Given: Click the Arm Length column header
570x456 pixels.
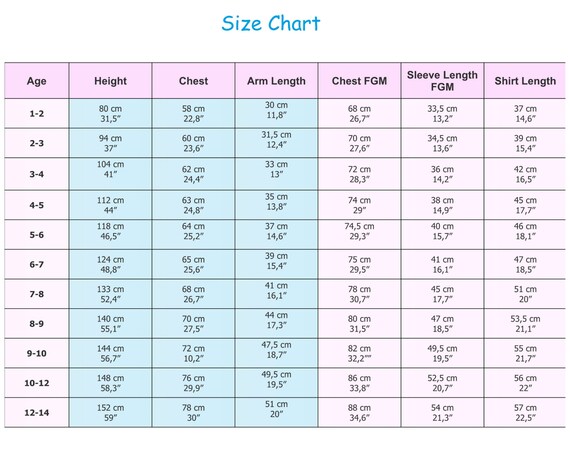Looking at the screenshot, I should pyautogui.click(x=276, y=81).
